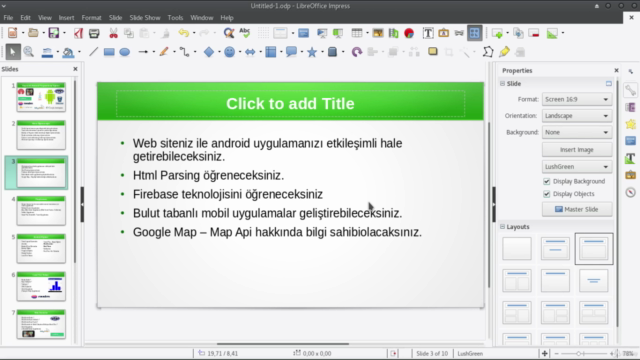Screen dimensions: 640x360
Task: Click the Start from First Slide icon
Action: coord(322,33)
